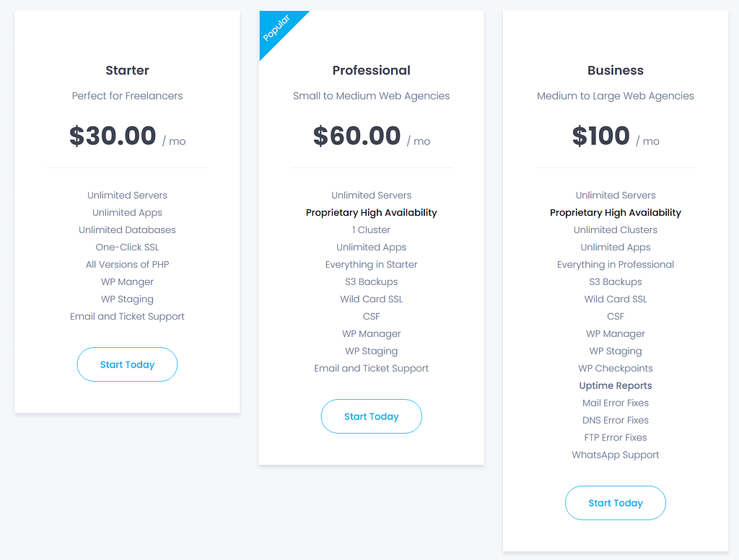Click Unlimited Clusters under Business

click(615, 229)
